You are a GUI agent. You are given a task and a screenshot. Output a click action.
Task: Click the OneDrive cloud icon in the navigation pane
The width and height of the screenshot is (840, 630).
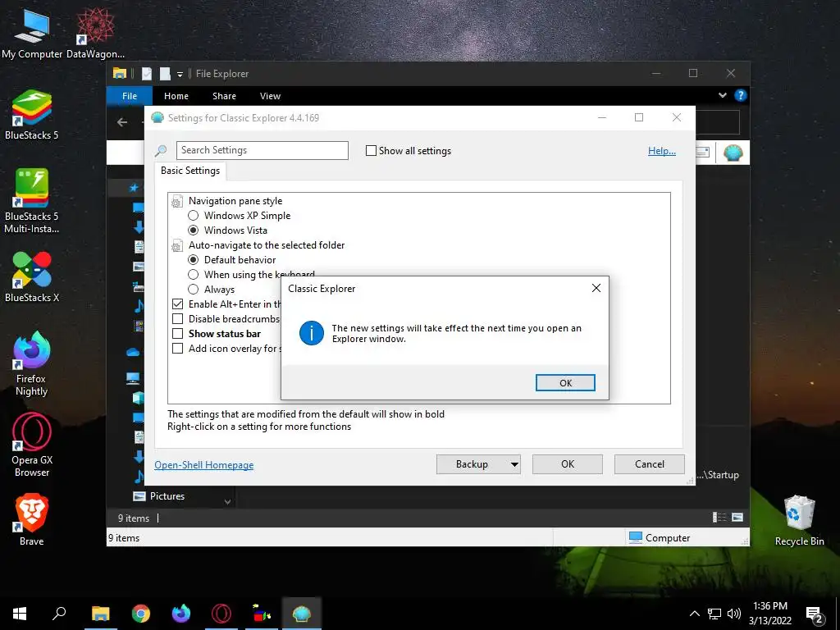tap(133, 352)
